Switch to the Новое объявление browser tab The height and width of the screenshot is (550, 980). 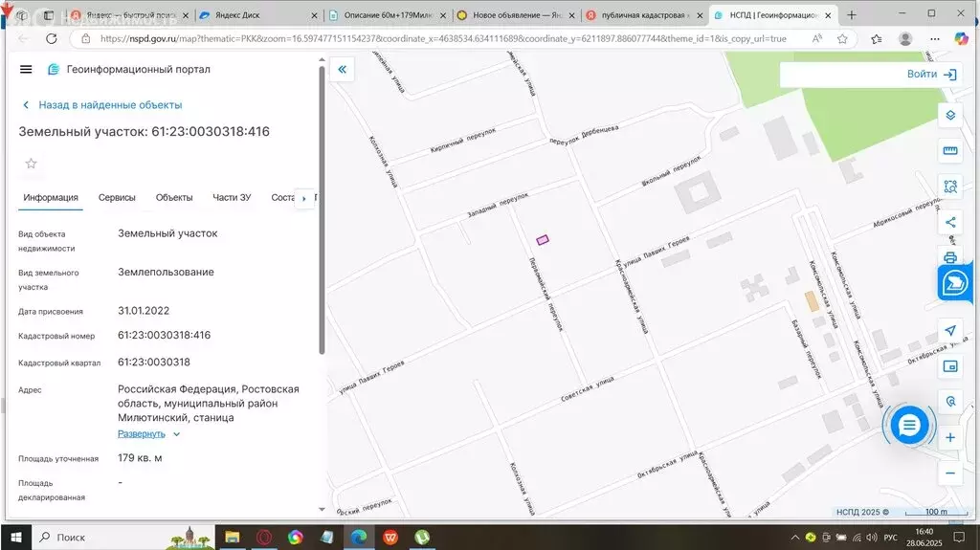(517, 15)
